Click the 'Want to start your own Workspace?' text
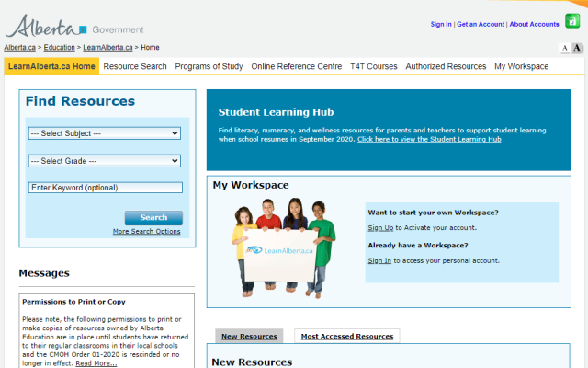Viewport: 588px width, 368px height. pos(433,213)
